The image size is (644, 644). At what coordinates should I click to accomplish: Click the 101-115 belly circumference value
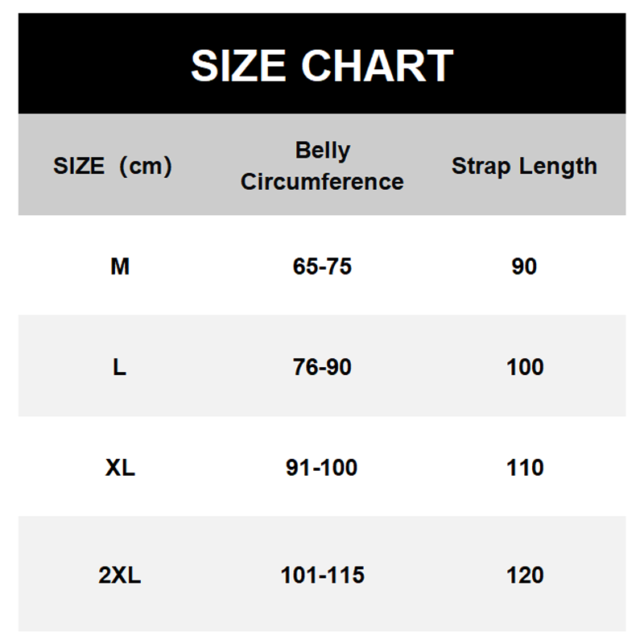coord(322,576)
